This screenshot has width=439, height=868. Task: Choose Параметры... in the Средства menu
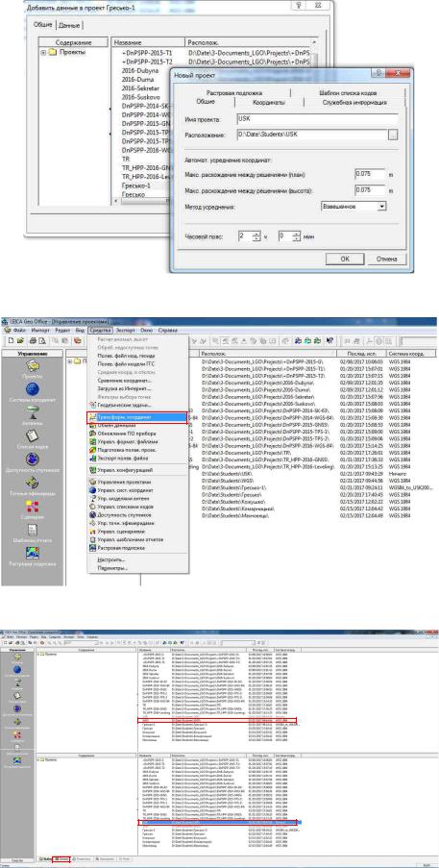click(138, 568)
